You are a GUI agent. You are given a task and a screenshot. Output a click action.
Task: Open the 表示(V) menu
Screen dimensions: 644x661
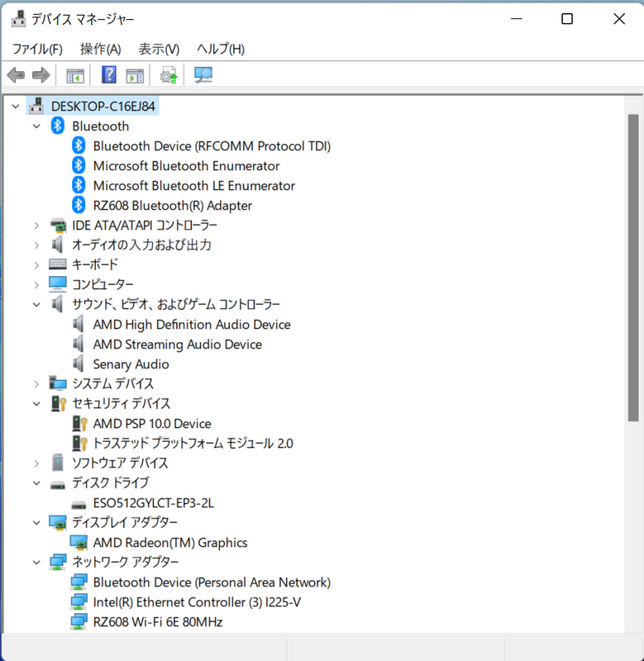159,49
